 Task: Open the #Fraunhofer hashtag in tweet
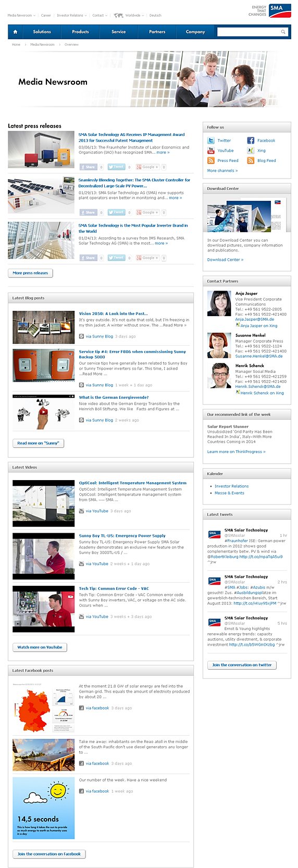tap(236, 540)
